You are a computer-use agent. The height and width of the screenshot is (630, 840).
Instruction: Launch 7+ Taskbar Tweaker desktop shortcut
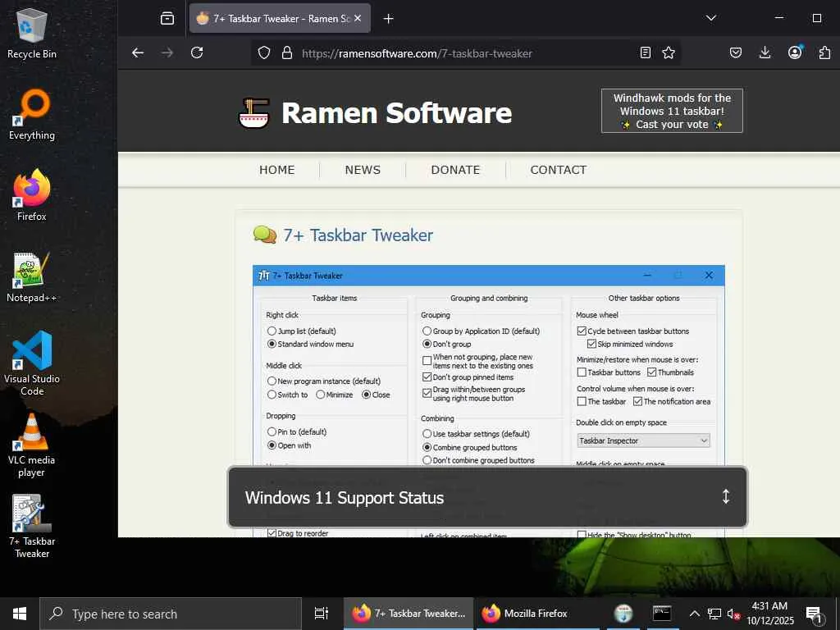click(x=32, y=527)
